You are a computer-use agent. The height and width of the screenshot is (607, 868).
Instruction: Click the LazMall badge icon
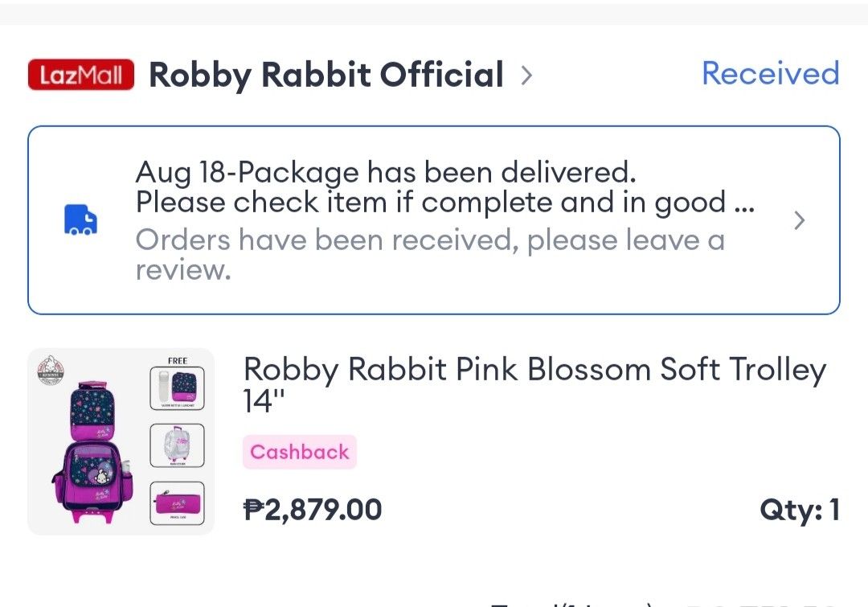[x=80, y=74]
